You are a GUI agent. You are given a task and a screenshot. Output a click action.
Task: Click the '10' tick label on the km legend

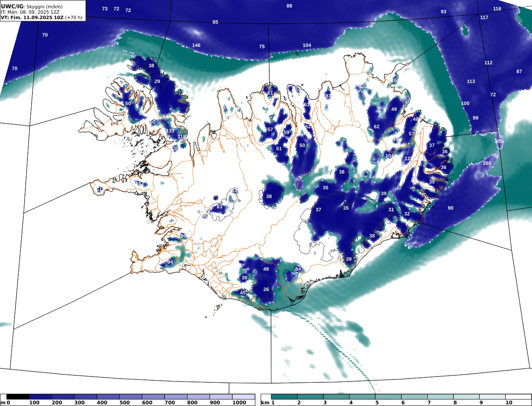click(509, 403)
